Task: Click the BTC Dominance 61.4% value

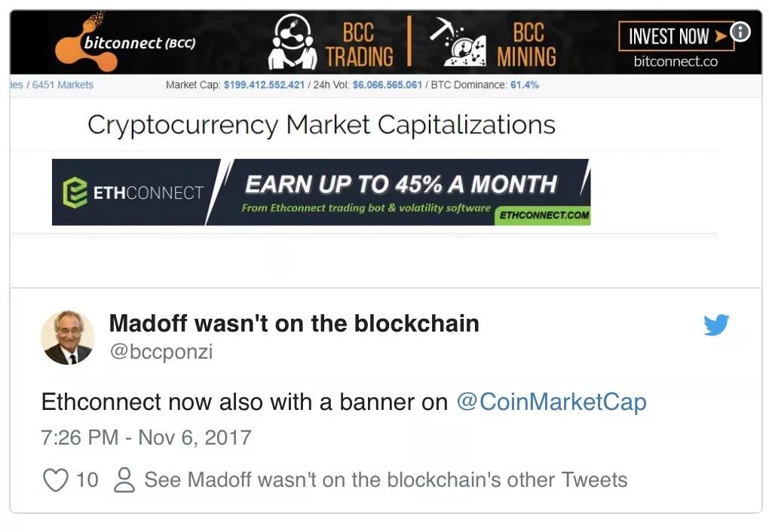Action: pos(525,85)
